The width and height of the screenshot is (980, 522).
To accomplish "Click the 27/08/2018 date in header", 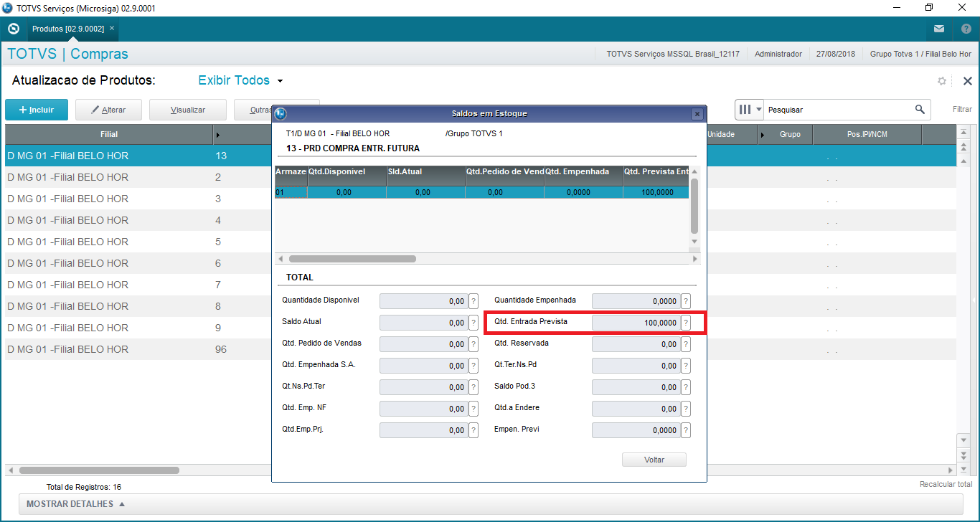I will pyautogui.click(x=836, y=54).
